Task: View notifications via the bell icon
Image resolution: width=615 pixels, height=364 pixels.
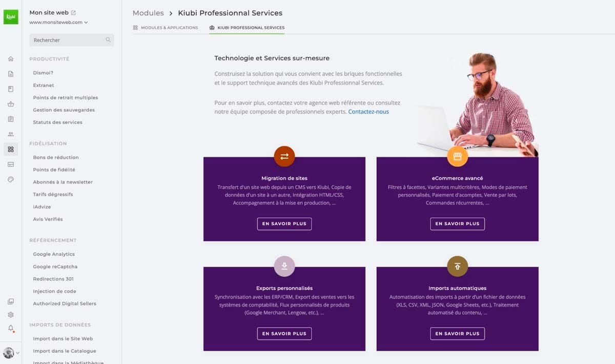Action: click(x=11, y=328)
